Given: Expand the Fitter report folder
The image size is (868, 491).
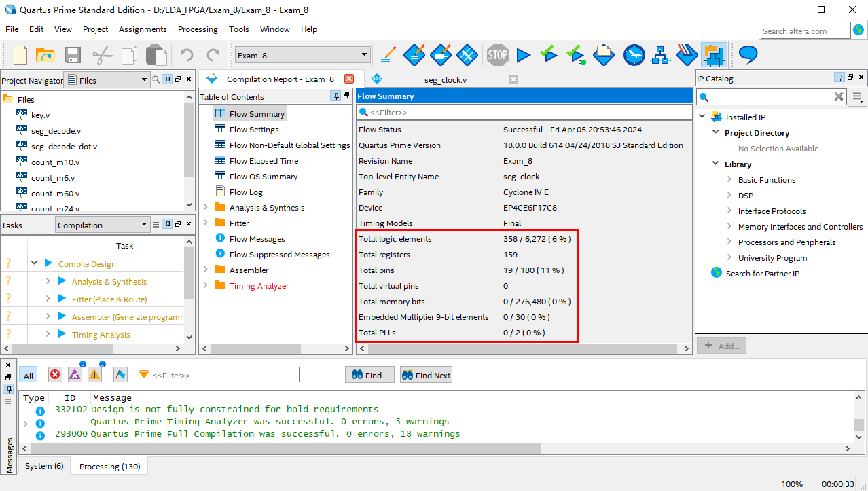Looking at the screenshot, I should (x=206, y=223).
